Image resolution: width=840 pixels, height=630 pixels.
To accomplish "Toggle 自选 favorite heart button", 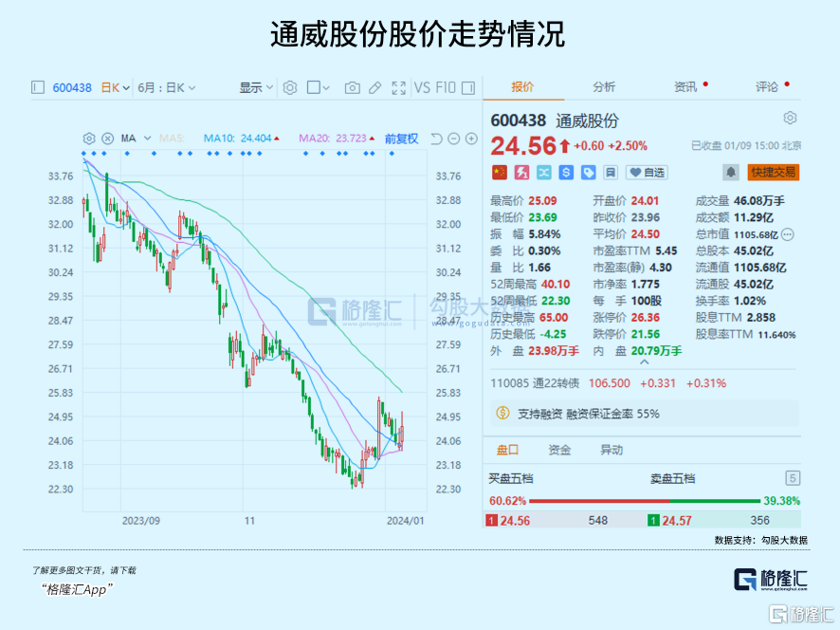I will pyautogui.click(x=647, y=172).
